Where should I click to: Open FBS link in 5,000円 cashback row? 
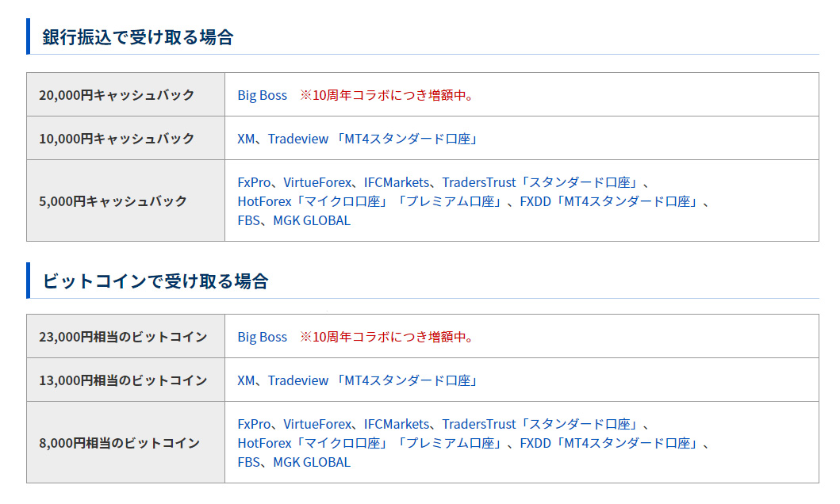tap(248, 220)
